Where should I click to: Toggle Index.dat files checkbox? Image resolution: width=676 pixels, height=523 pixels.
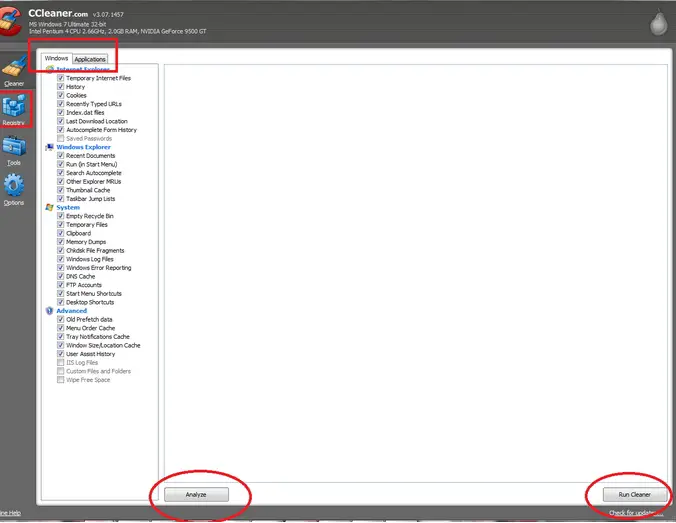click(61, 113)
